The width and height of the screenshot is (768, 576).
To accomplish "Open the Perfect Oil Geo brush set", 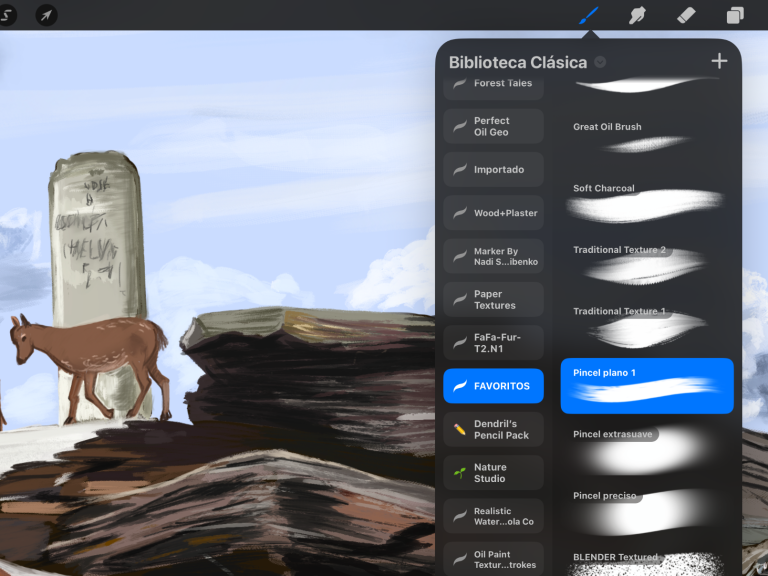I will [x=493, y=126].
